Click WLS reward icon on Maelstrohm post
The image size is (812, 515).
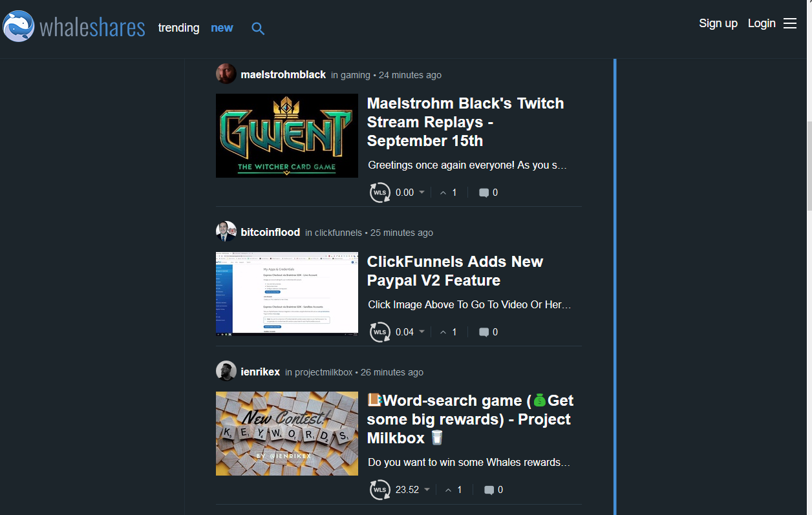point(380,193)
